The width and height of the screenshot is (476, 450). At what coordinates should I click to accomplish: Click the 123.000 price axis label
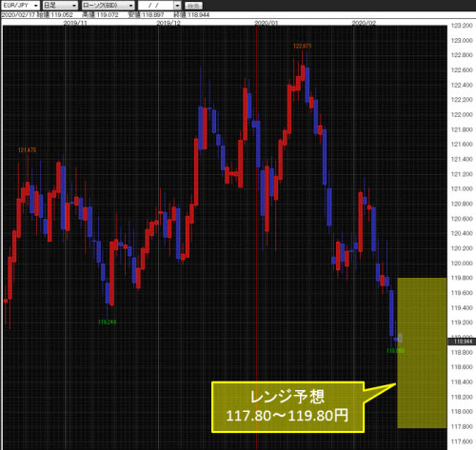coord(462,40)
